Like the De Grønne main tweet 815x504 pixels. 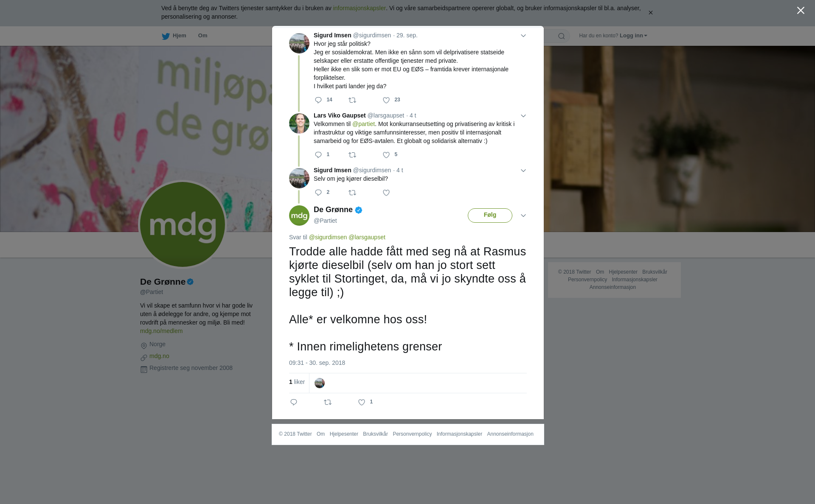coord(362,402)
